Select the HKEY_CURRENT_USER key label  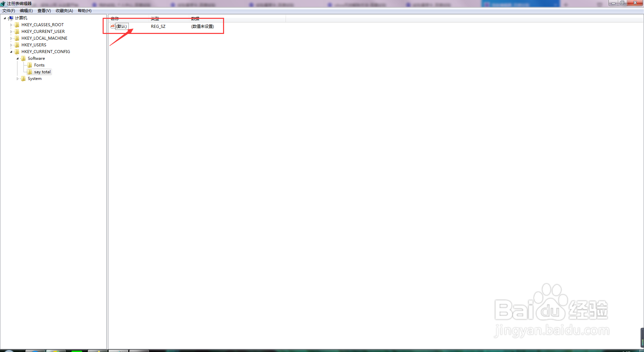[x=43, y=32]
